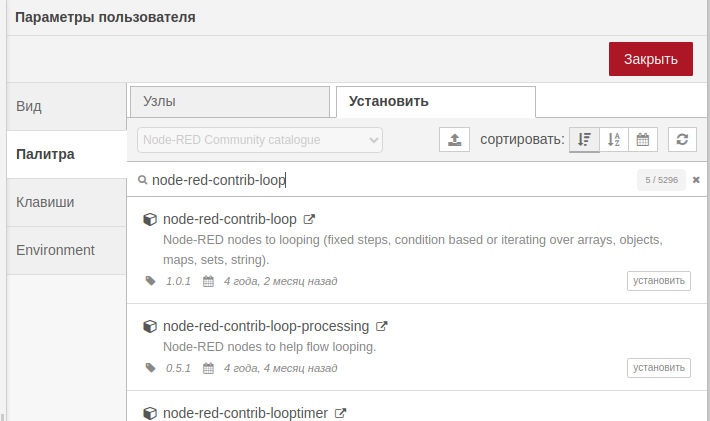710x421 pixels.
Task: Open the Вид settings section
Action: [x=66, y=106]
